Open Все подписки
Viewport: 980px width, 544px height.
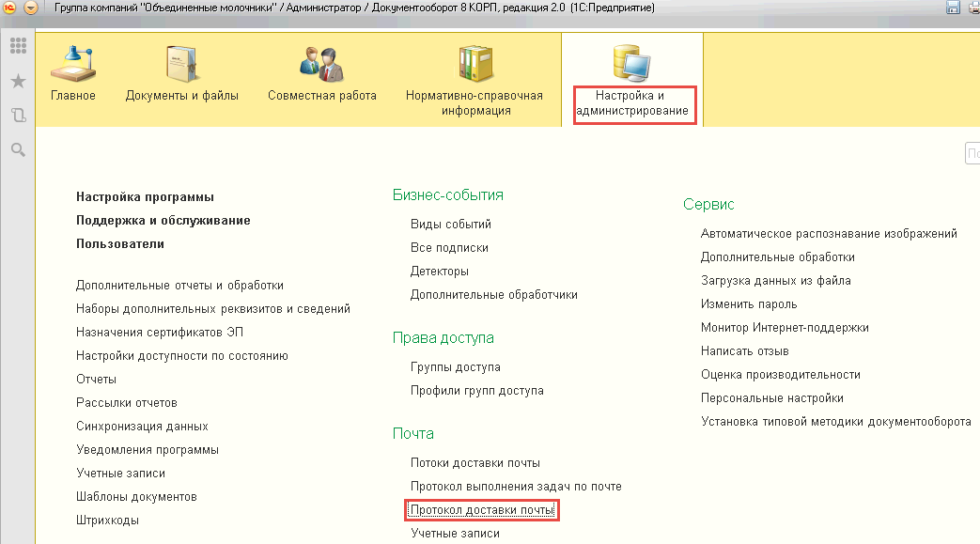point(449,248)
